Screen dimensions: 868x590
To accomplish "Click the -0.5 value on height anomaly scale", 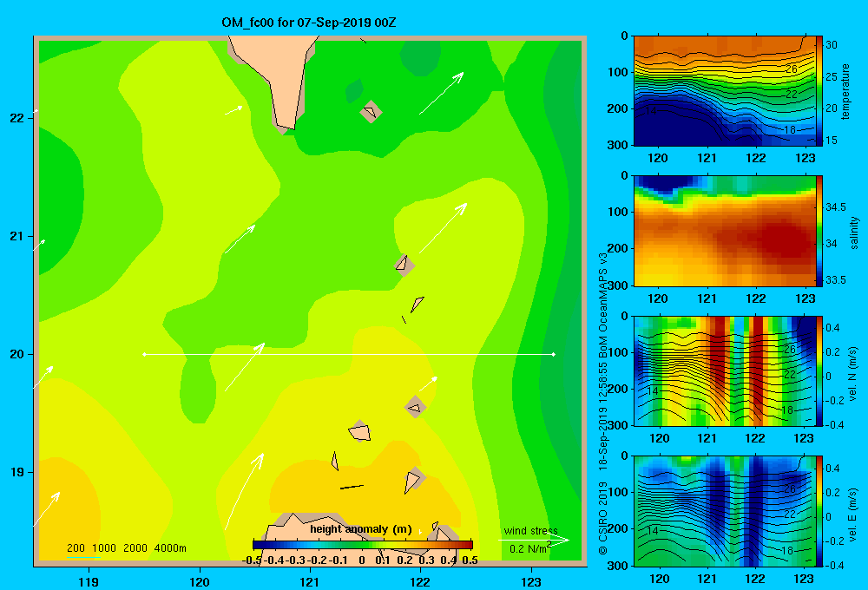I will pos(252,560).
